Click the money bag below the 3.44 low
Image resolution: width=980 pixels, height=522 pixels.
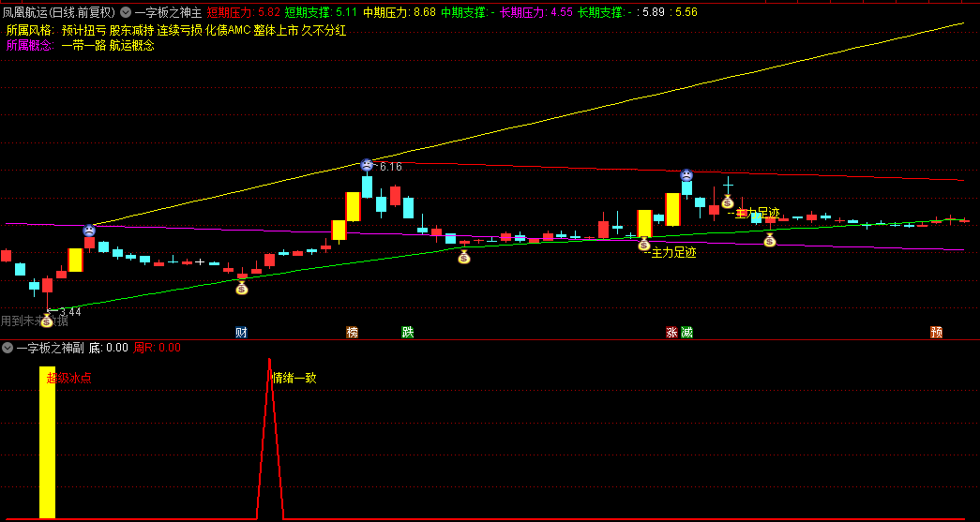[46, 321]
